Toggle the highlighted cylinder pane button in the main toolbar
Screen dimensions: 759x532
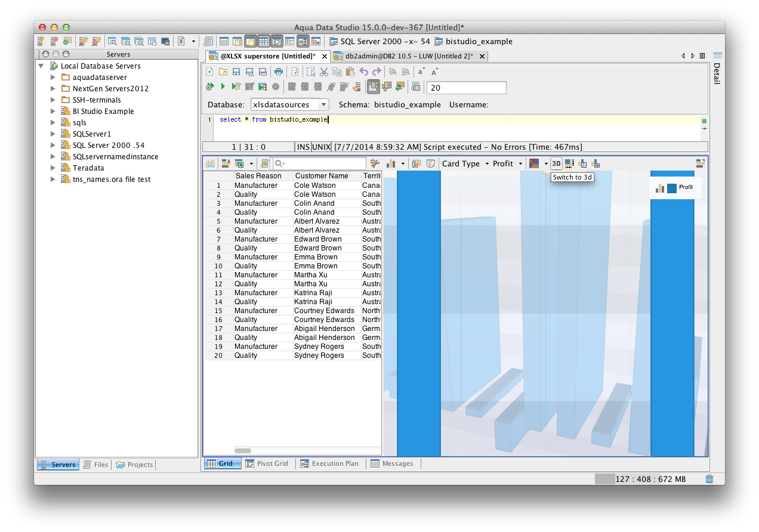pyautogui.click(x=250, y=41)
